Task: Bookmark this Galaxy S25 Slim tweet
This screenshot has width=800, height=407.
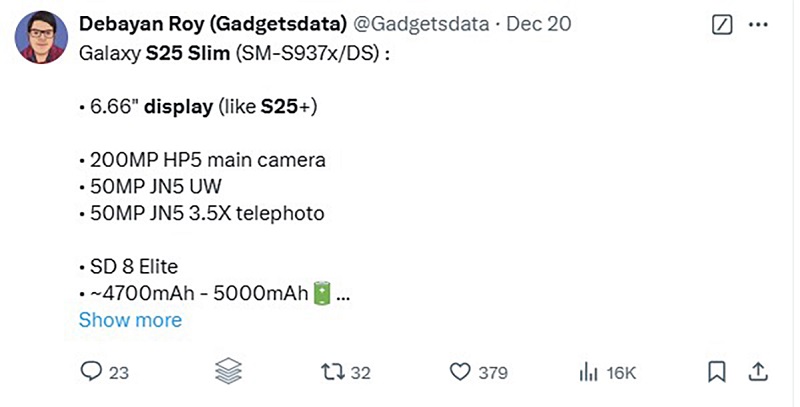Action: point(716,373)
